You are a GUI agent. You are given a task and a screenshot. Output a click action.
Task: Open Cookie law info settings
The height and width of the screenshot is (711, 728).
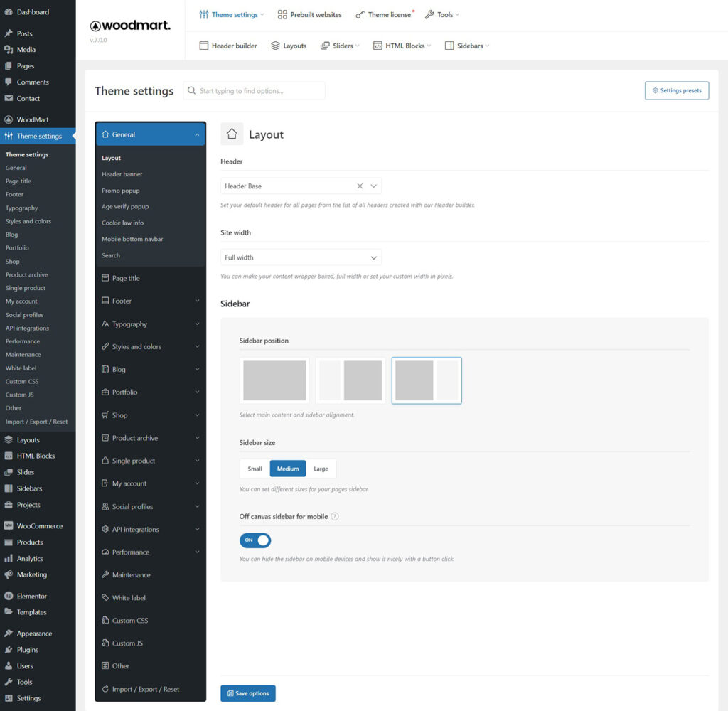pos(122,223)
